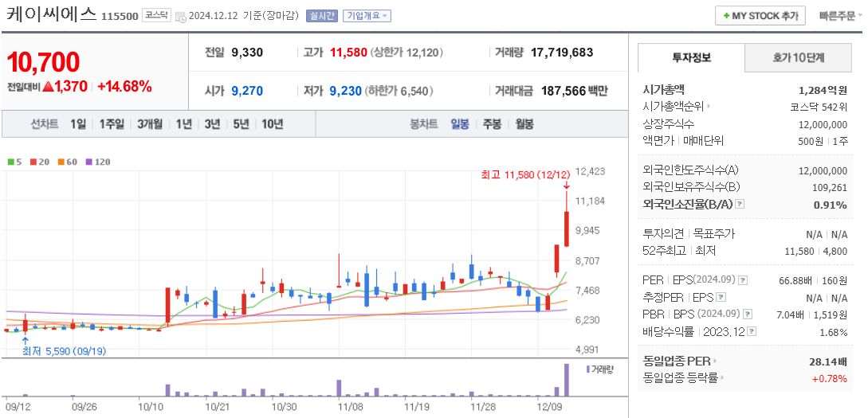Select the 1주일 line chart period
Screen dimensions: 868x418
point(112,124)
